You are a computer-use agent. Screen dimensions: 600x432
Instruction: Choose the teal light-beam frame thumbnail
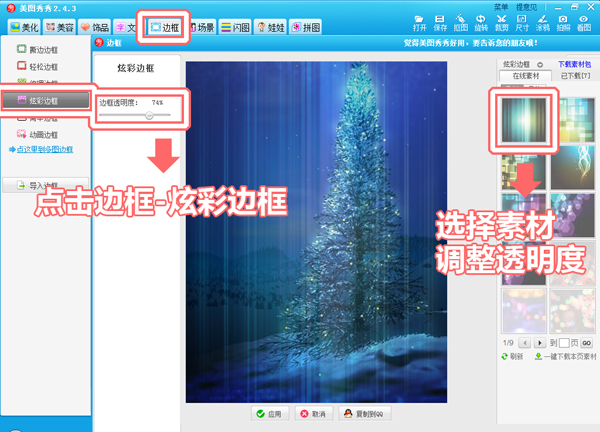tap(524, 120)
